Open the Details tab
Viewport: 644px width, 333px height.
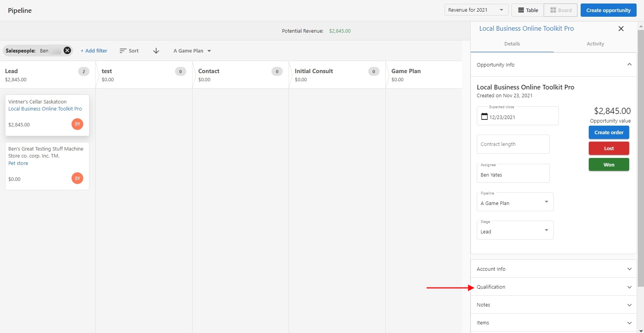512,44
